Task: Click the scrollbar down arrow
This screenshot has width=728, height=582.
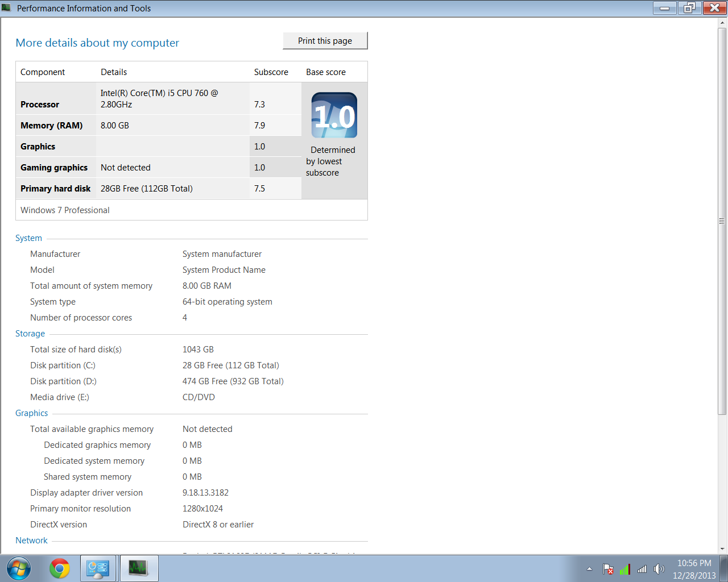Action: (x=722, y=549)
